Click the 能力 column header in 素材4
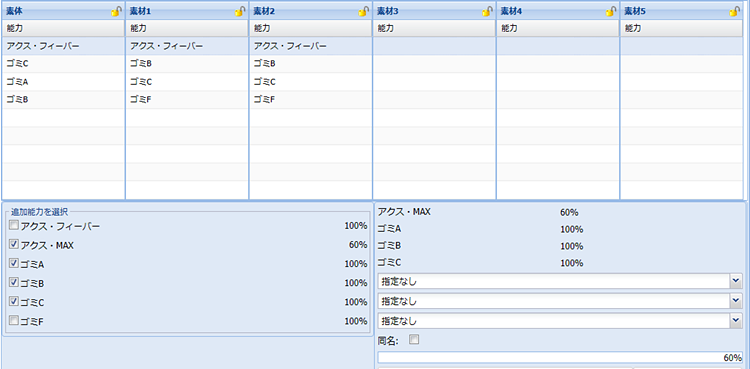 [558, 28]
